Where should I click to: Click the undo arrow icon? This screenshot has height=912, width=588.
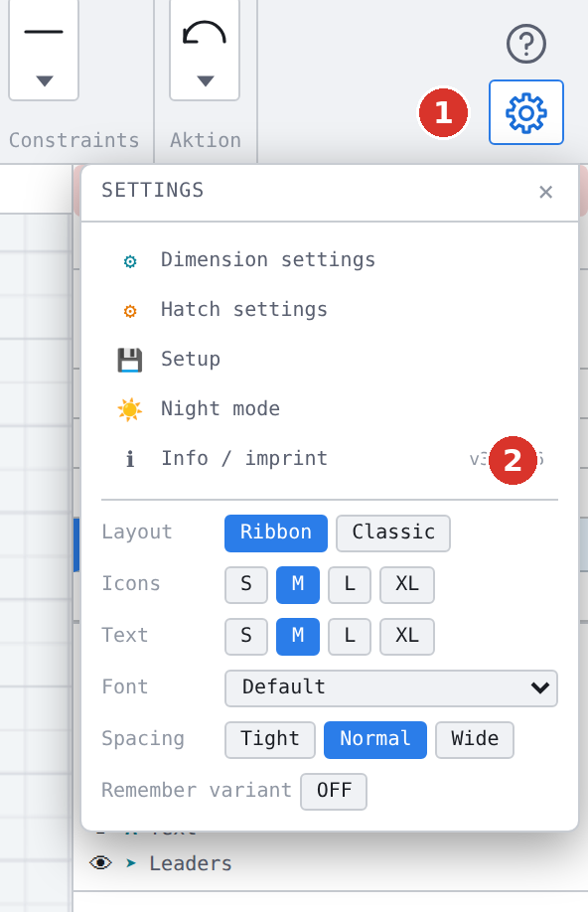205,33
